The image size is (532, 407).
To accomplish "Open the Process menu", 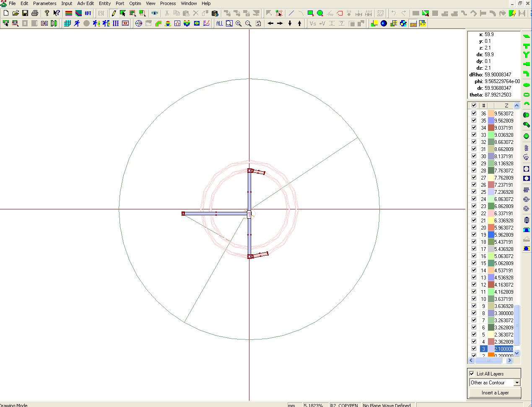I will 168,3.
